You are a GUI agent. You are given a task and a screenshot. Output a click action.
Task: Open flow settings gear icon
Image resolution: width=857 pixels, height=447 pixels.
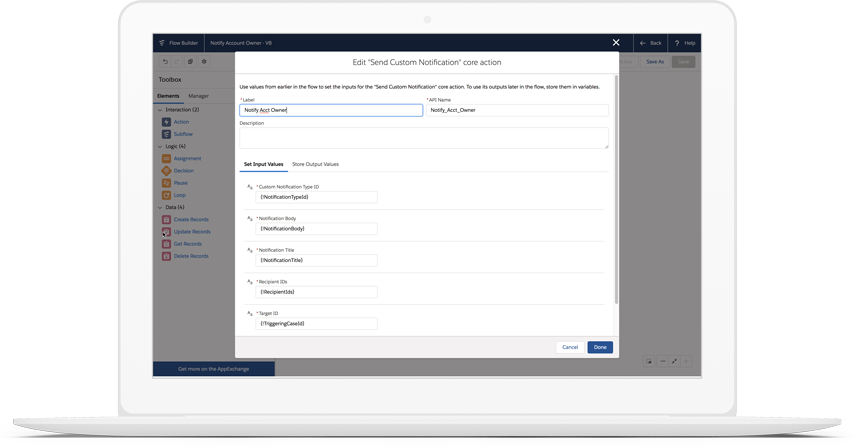click(204, 62)
